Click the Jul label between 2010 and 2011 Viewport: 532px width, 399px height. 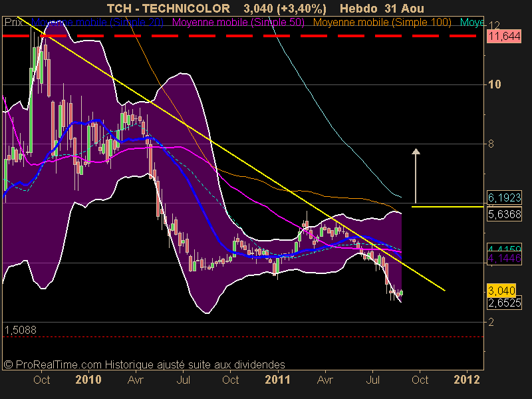pyautogui.click(x=184, y=380)
